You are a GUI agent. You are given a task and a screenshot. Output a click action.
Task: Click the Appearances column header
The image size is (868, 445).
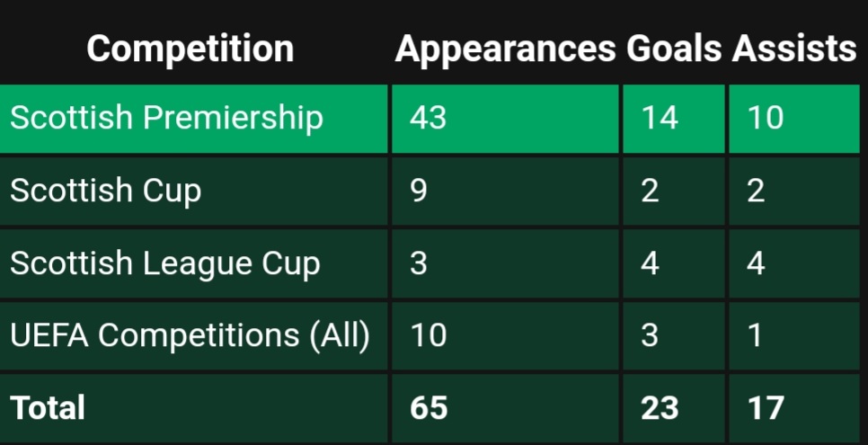point(505,49)
